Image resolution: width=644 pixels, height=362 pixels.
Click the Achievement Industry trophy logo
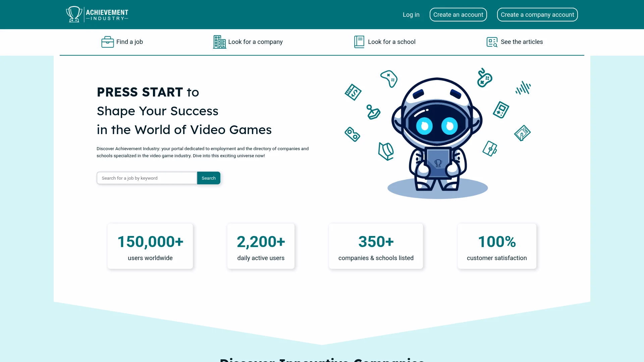97,14
